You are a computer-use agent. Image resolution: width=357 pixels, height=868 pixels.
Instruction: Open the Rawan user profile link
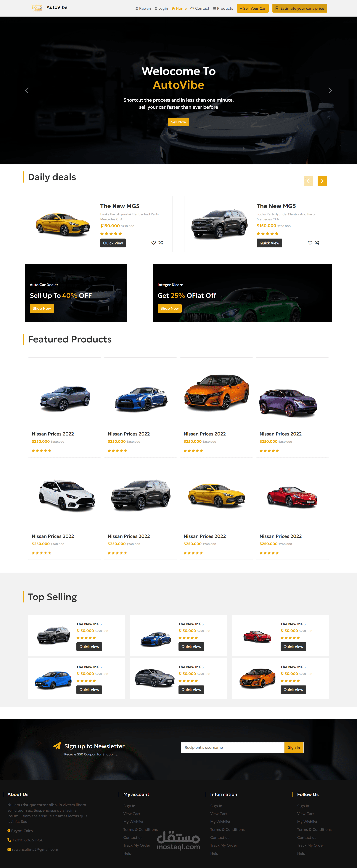(143, 8)
